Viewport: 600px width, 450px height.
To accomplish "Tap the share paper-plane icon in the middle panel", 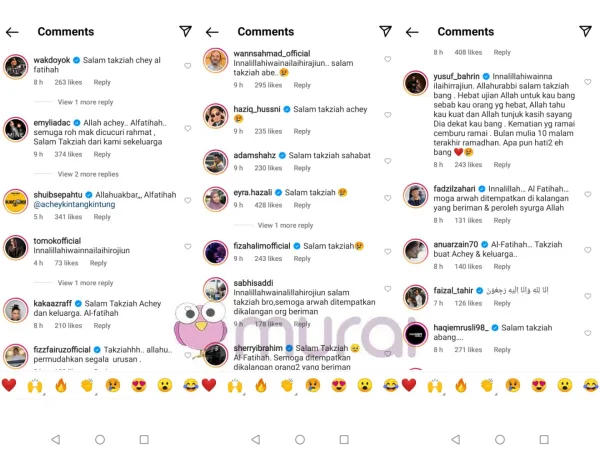I will [x=385, y=31].
